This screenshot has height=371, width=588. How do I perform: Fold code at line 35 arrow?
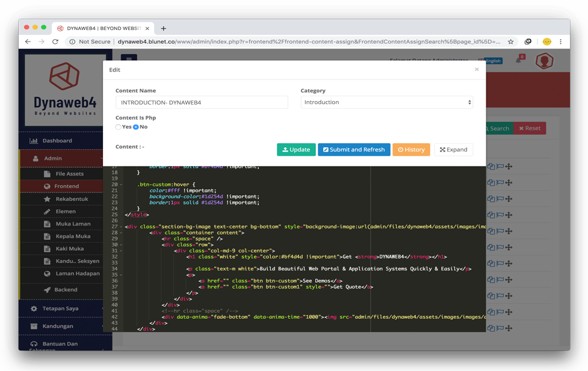click(x=121, y=275)
